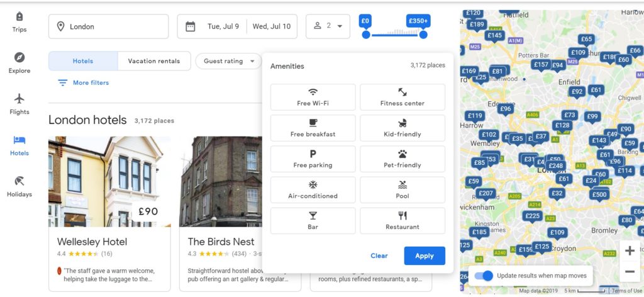This screenshot has height=297, width=644.
Task: Click Terms of Use on the map
Action: (x=627, y=291)
